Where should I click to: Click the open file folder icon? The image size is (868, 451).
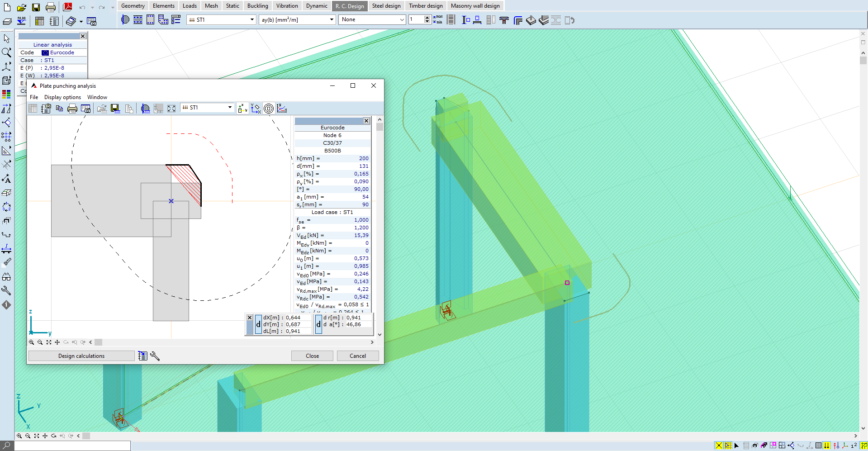pyautogui.click(x=21, y=7)
